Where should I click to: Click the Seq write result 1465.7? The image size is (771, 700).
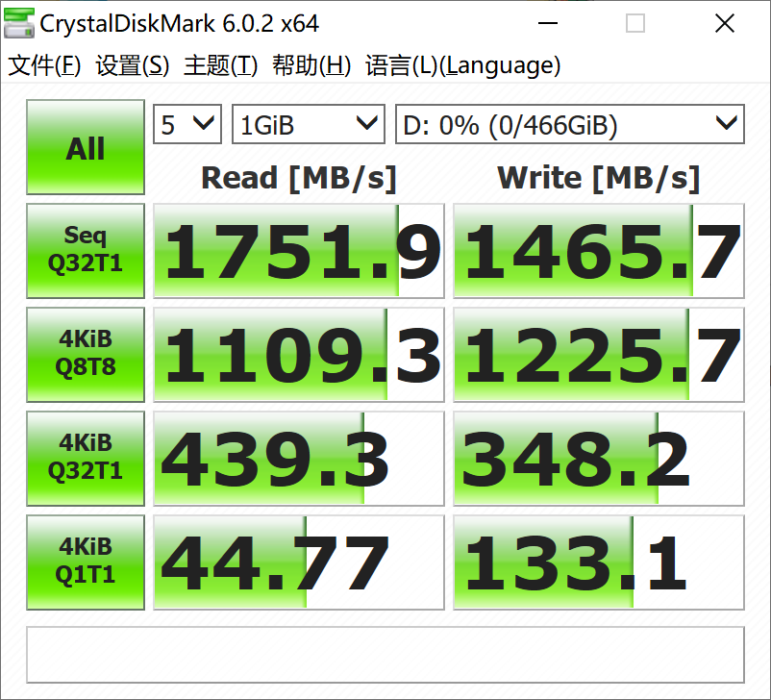pyautogui.click(x=598, y=251)
